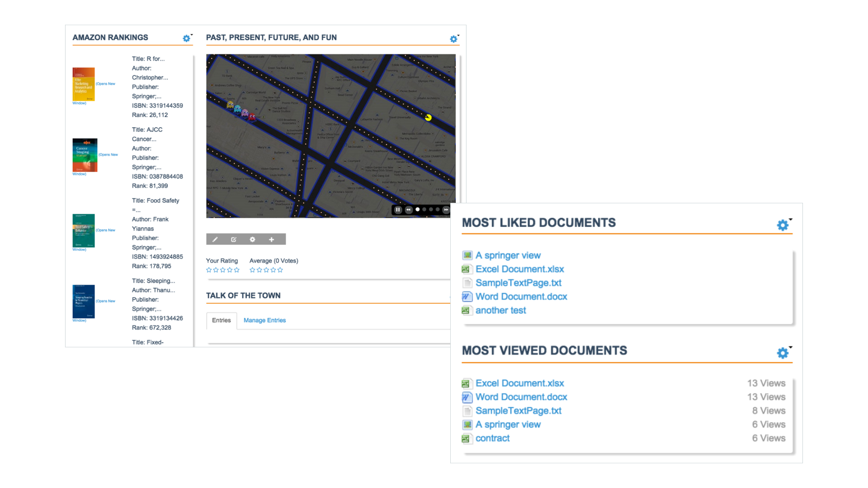The height and width of the screenshot is (488, 868).
Task: Go to previous slide with rewind button
Action: pos(409,210)
